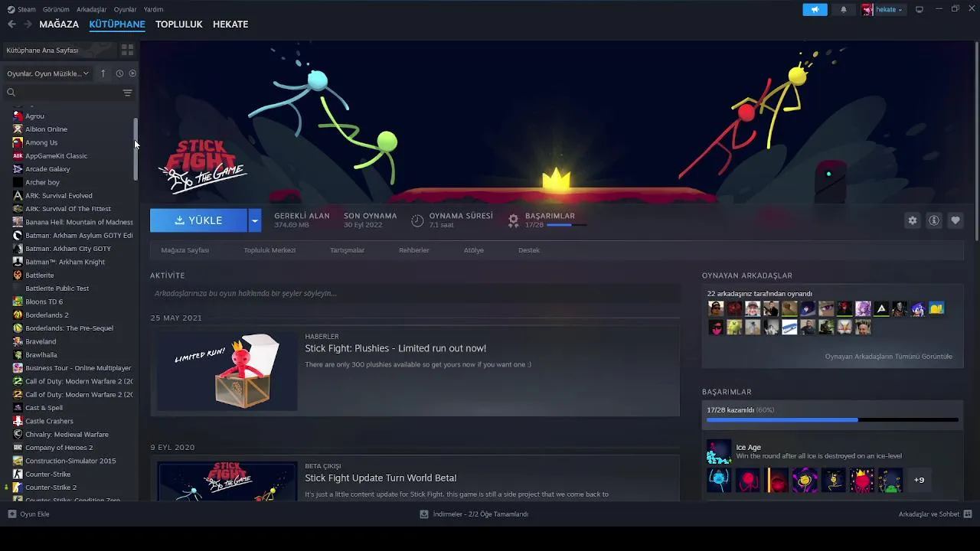Click the library list scrollbar

[x=136, y=149]
